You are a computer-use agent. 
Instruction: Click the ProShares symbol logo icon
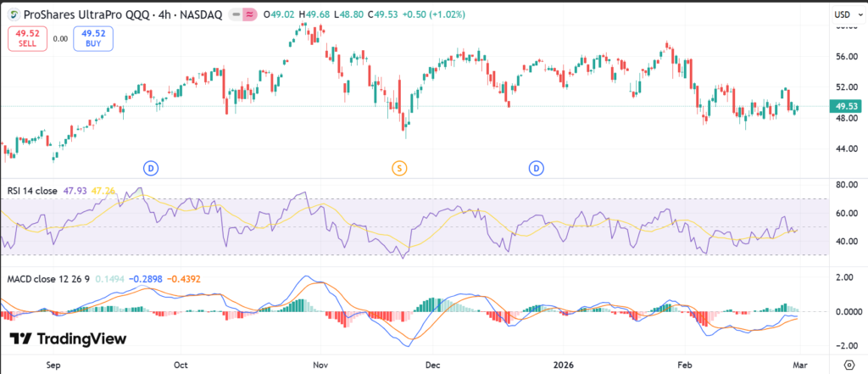(x=12, y=14)
